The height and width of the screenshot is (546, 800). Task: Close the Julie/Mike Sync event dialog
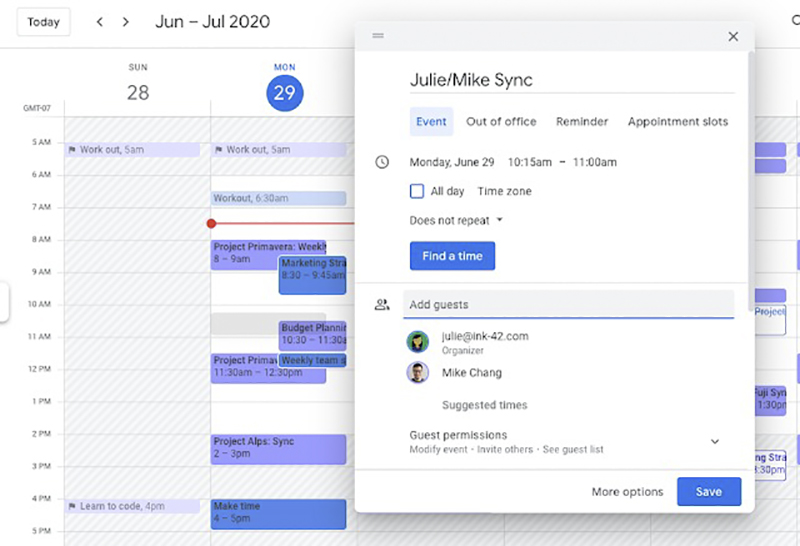[733, 36]
